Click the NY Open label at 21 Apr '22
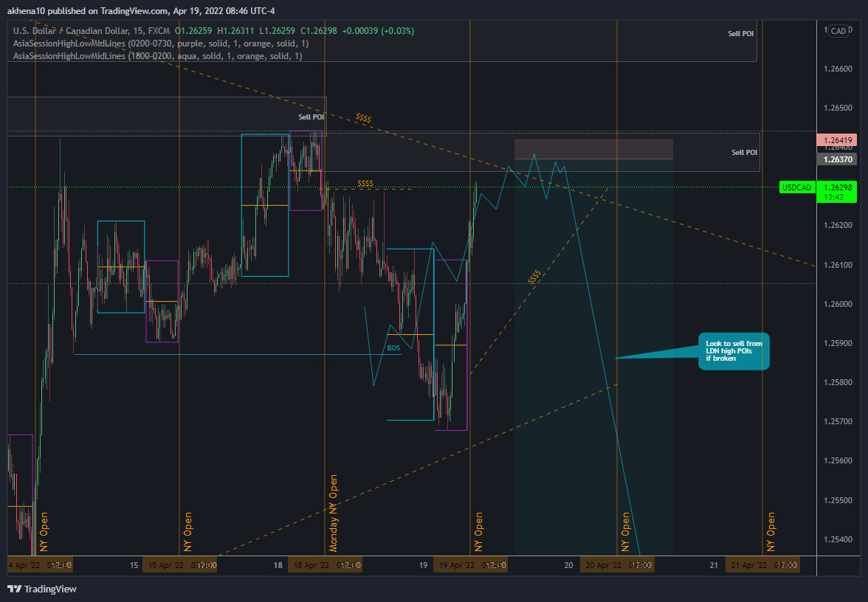This screenshot has height=602, width=868. point(771,532)
